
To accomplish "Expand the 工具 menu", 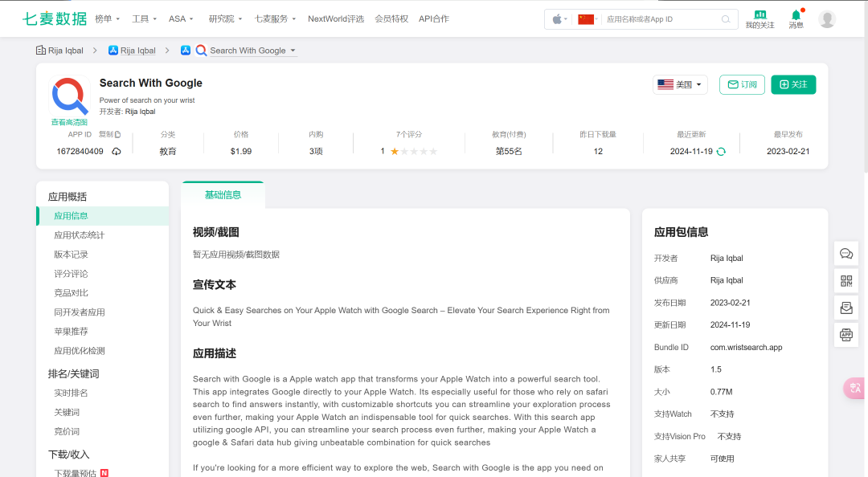I will click(x=144, y=18).
